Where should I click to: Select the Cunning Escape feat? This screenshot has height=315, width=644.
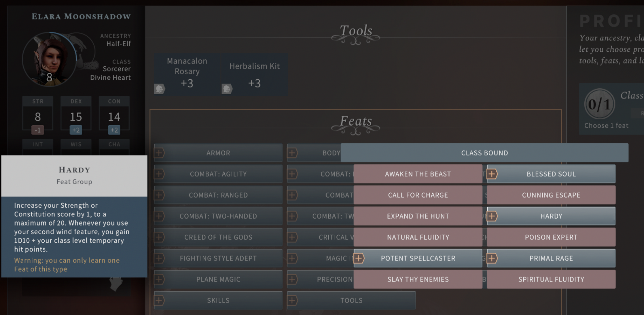point(551,195)
